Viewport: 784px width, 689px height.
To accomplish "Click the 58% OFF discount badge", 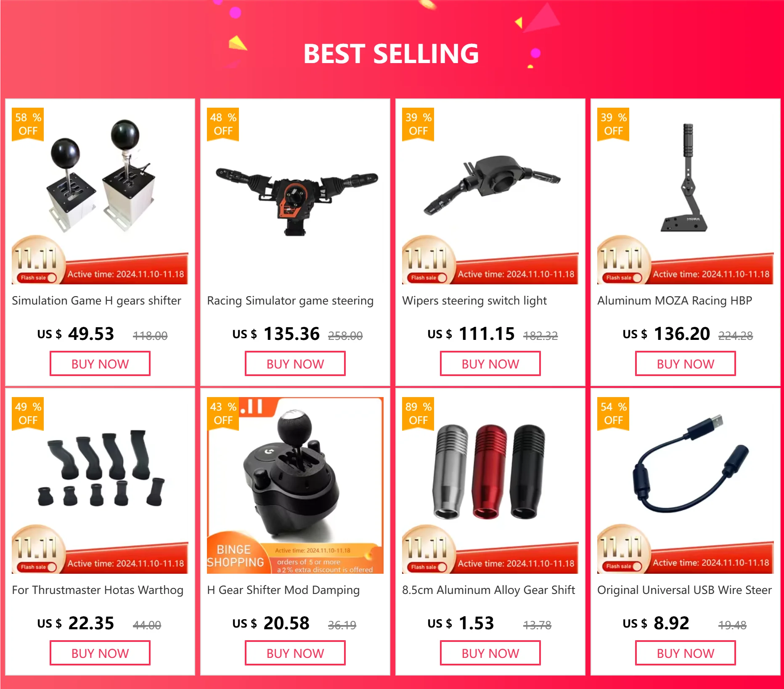I will (x=28, y=124).
